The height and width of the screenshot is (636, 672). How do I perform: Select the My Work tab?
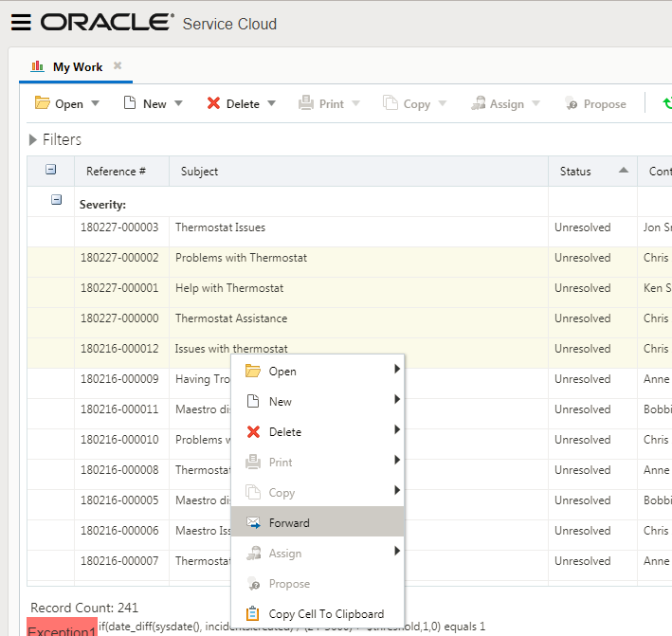click(78, 67)
